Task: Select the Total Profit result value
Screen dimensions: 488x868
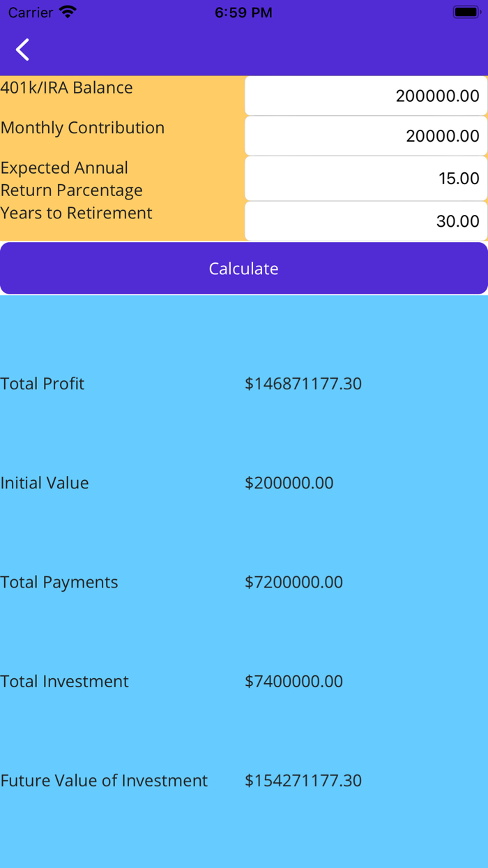Action: pyautogui.click(x=303, y=383)
